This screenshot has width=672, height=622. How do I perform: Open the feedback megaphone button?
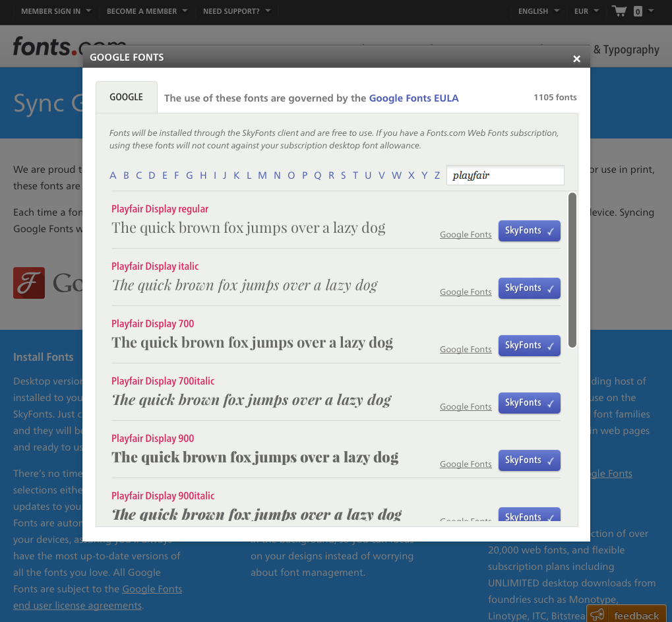626,615
